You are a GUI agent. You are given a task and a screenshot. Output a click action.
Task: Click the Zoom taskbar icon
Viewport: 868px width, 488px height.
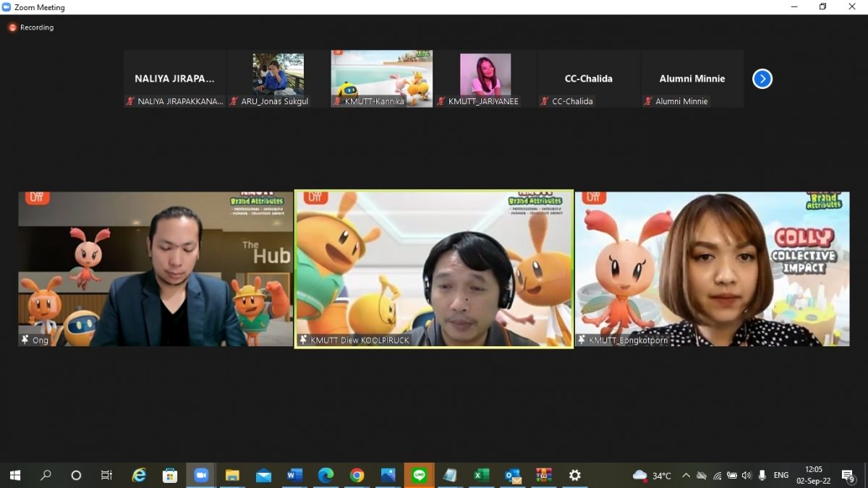[201, 475]
